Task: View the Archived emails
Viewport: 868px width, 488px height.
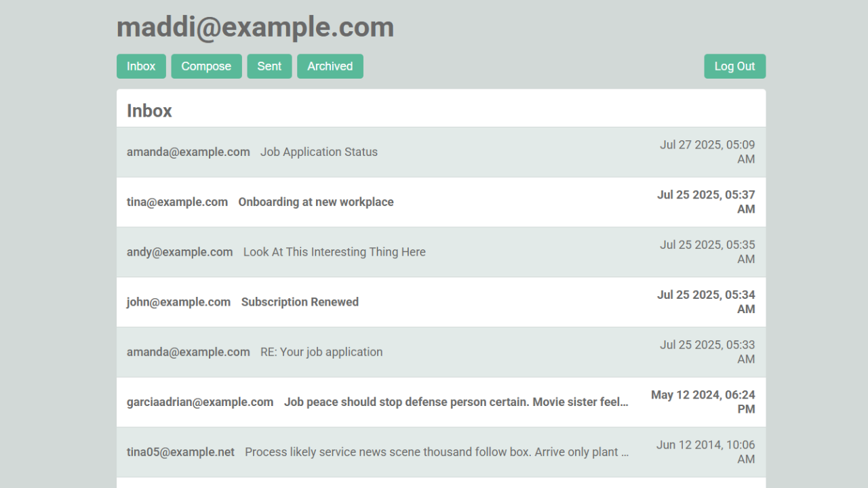Action: (330, 66)
